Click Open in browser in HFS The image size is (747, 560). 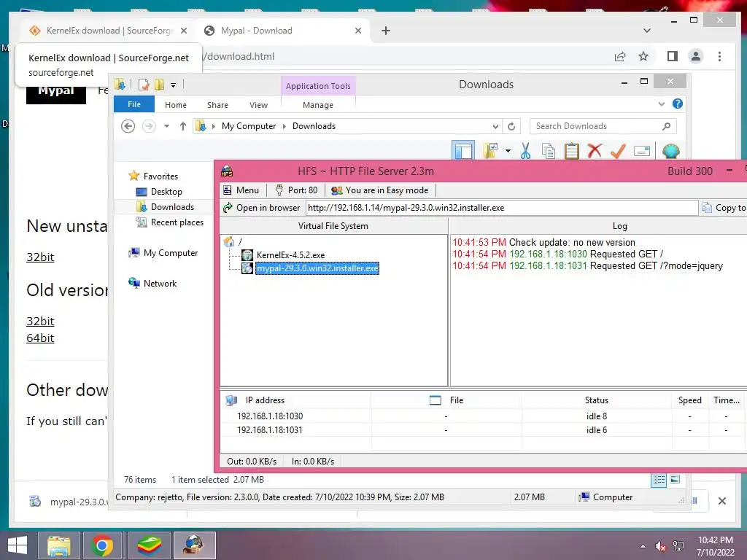click(x=262, y=208)
